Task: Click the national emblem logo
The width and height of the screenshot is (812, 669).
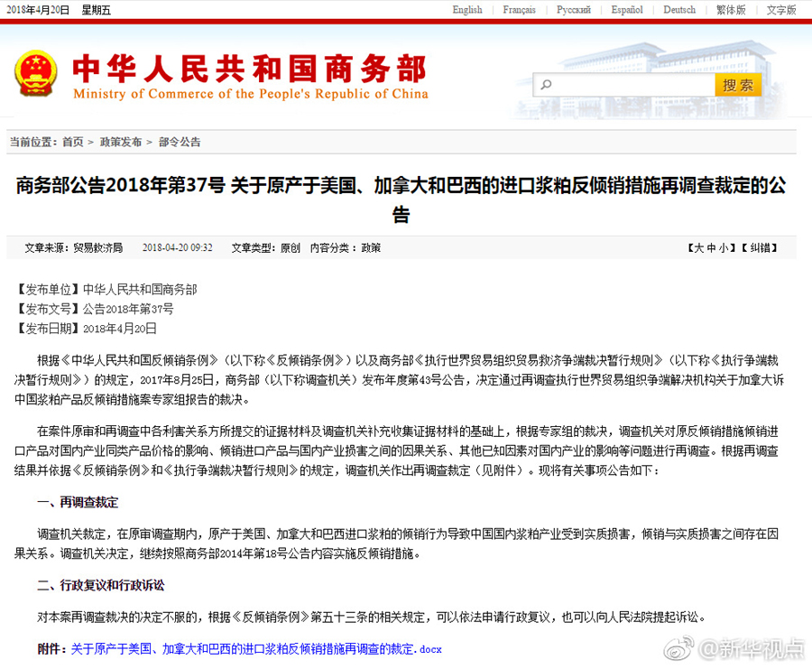Action: pyautogui.click(x=35, y=73)
